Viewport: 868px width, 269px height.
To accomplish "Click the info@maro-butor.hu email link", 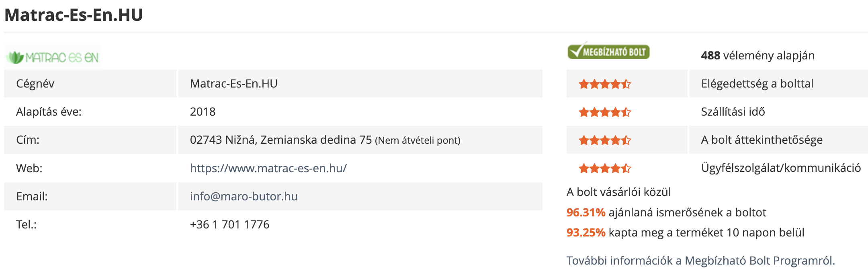I will (244, 196).
